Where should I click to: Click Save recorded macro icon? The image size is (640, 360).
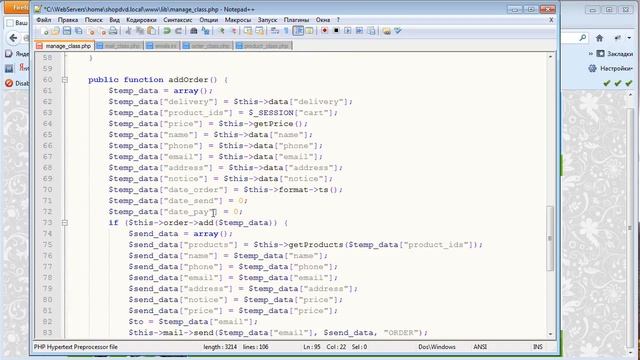(371, 31)
